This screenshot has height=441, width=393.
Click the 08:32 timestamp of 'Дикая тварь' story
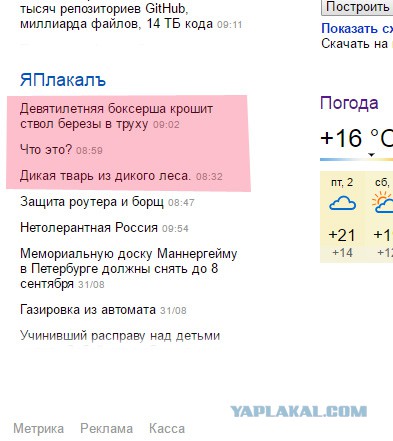tap(209, 176)
